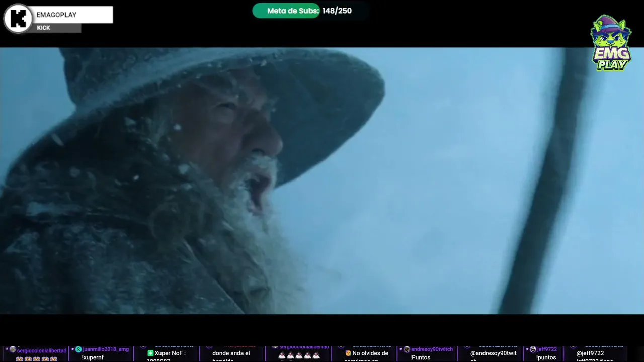Click the 148/250 subs counter
The height and width of the screenshot is (362, 644).
337,11
